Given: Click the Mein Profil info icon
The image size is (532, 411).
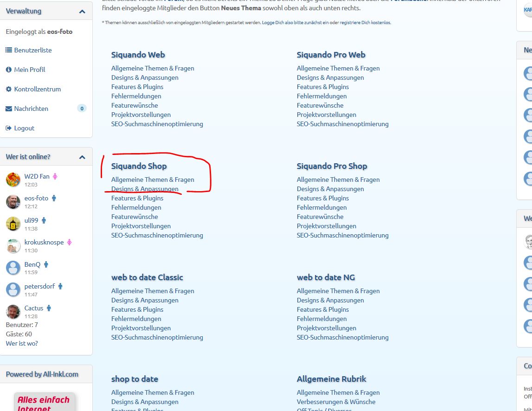Looking at the screenshot, I should [9, 70].
